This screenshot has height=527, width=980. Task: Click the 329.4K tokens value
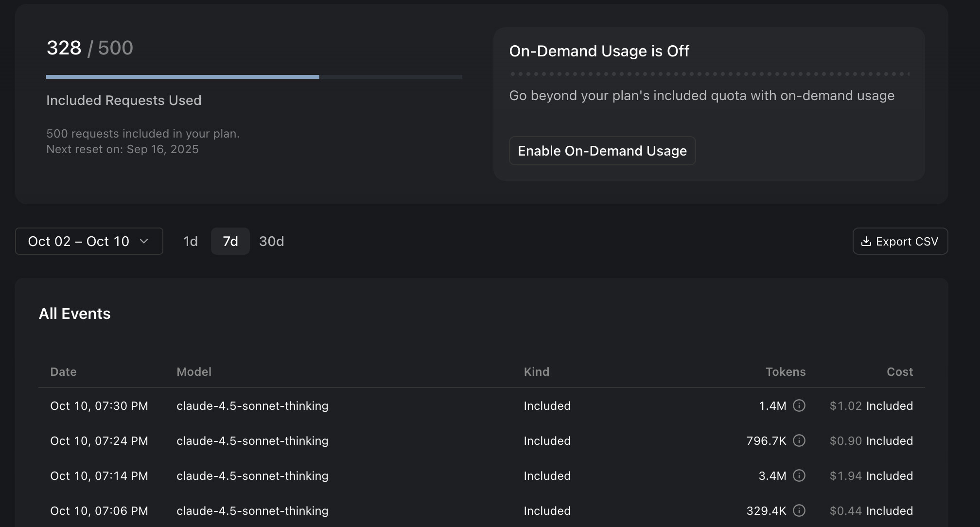coord(766,511)
